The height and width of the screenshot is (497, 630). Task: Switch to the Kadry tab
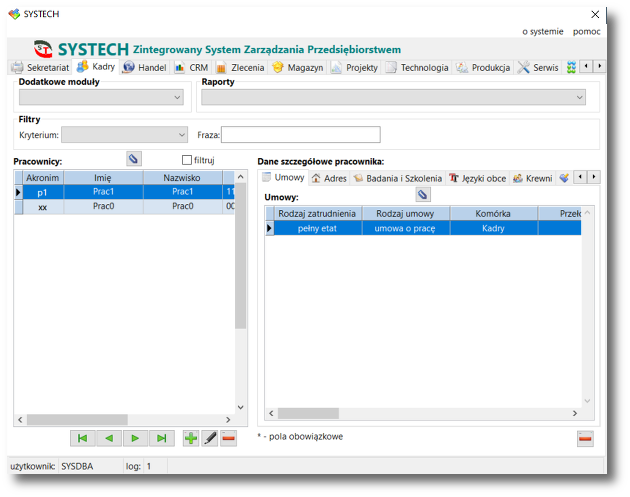[x=96, y=67]
